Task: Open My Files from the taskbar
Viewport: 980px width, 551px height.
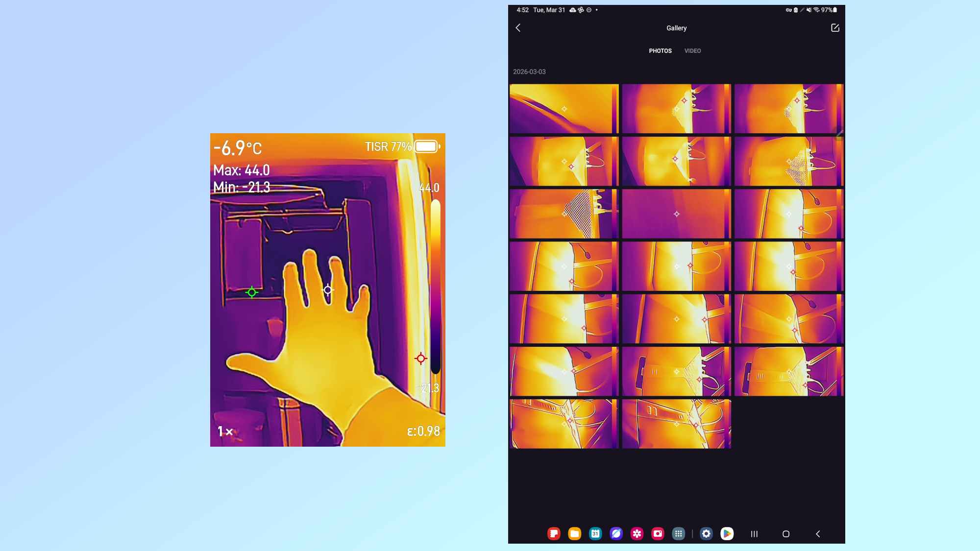Action: coord(574,533)
